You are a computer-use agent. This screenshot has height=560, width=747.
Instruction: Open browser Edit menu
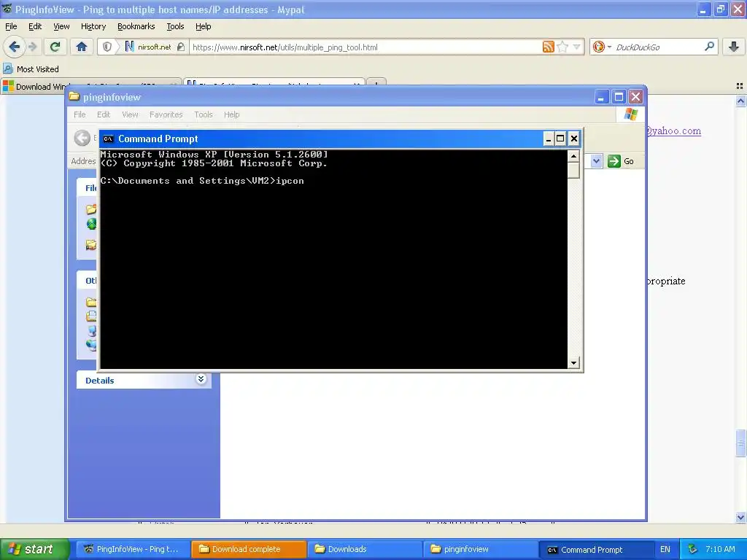point(35,26)
